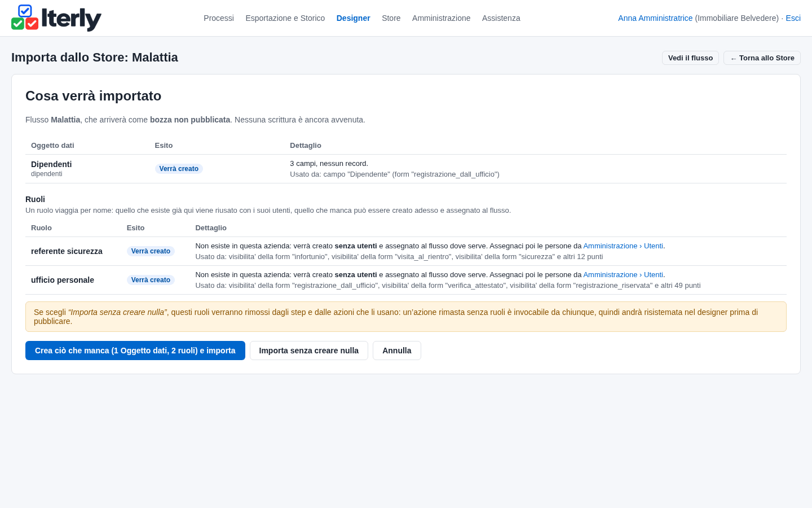The height and width of the screenshot is (508, 812).
Task: Select the Dipendenti data object name
Action: tap(51, 164)
